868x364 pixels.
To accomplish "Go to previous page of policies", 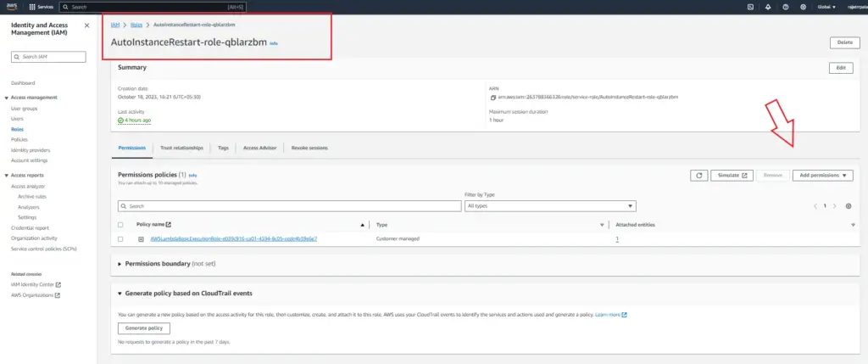I will 815,206.
